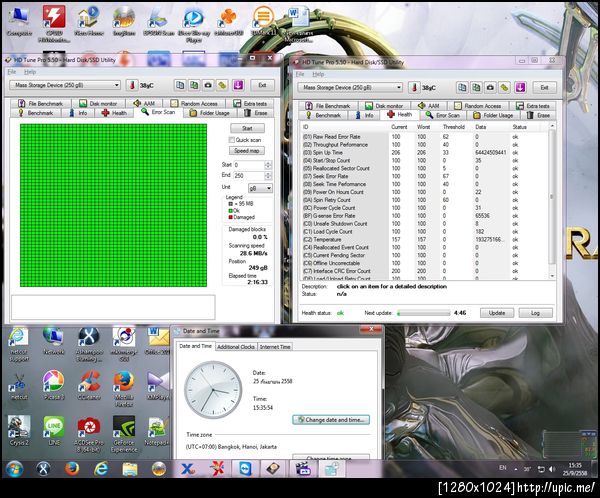
Task: Select Reallocated Sector Count row
Action: point(425,168)
